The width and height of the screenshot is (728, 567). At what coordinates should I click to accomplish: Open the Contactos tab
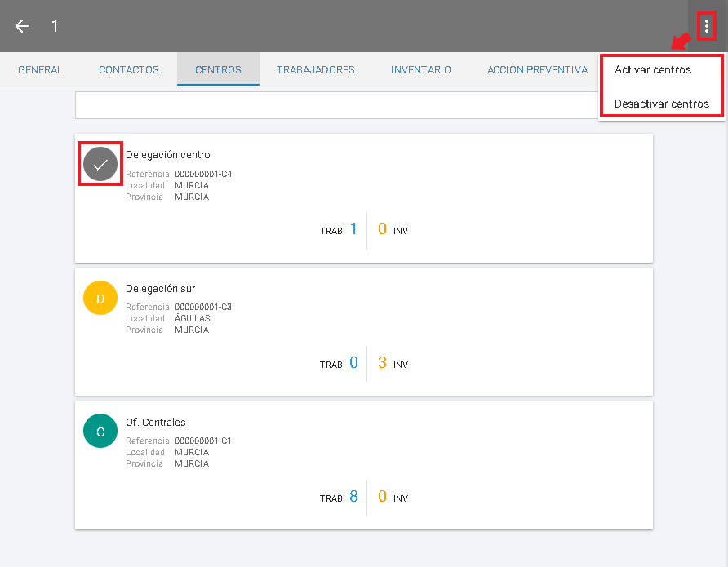(x=129, y=70)
